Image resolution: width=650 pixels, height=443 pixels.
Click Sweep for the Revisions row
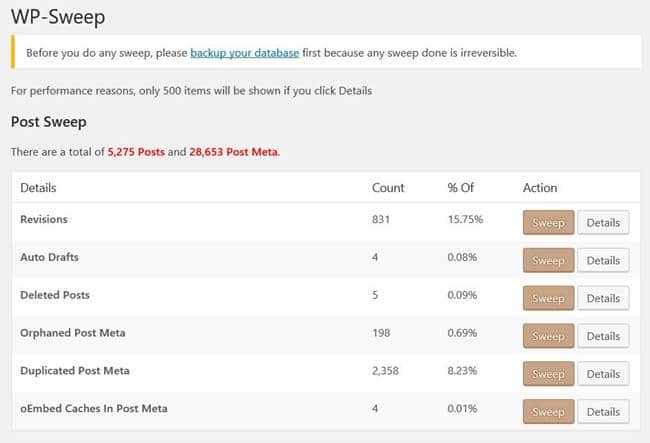[x=548, y=223]
